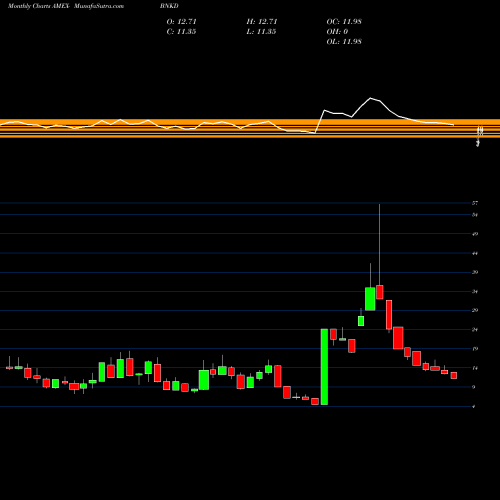Click the 9 price axis label
Viewport: 500px width, 500px height.
click(x=474, y=387)
